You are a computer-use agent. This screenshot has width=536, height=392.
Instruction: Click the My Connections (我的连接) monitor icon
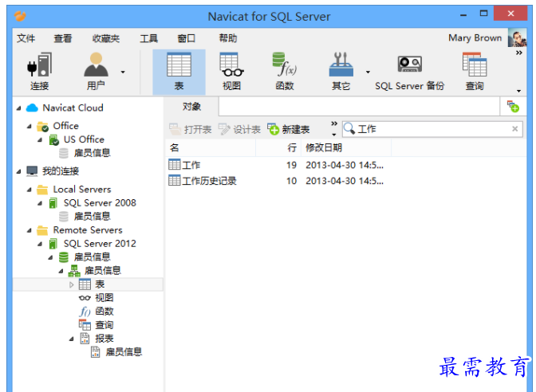(x=32, y=171)
